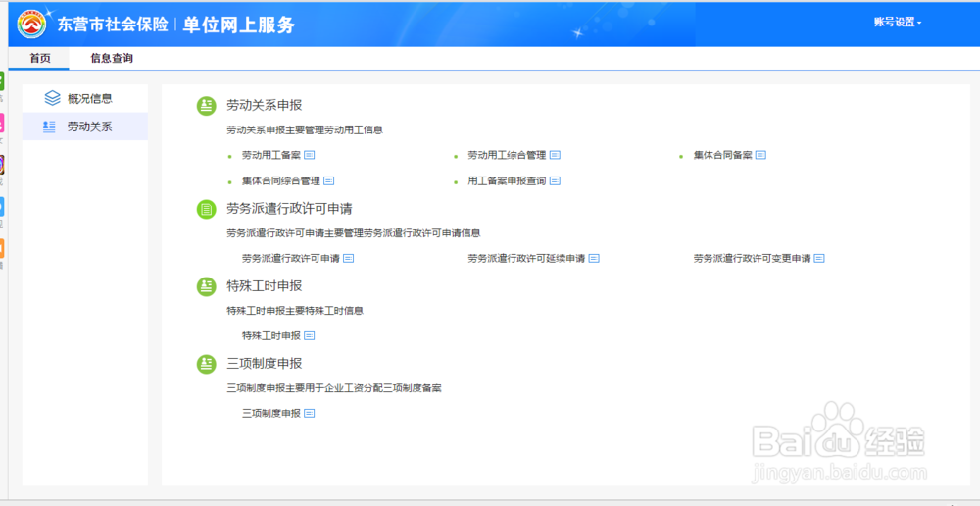
Task: Open the 三项制度申报 link
Action: point(271,414)
